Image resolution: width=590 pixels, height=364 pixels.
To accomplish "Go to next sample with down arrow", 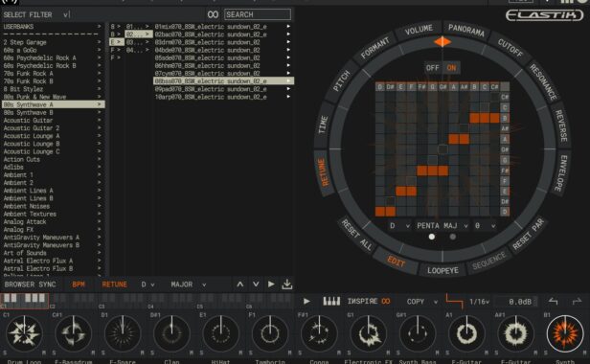I will 256,284.
